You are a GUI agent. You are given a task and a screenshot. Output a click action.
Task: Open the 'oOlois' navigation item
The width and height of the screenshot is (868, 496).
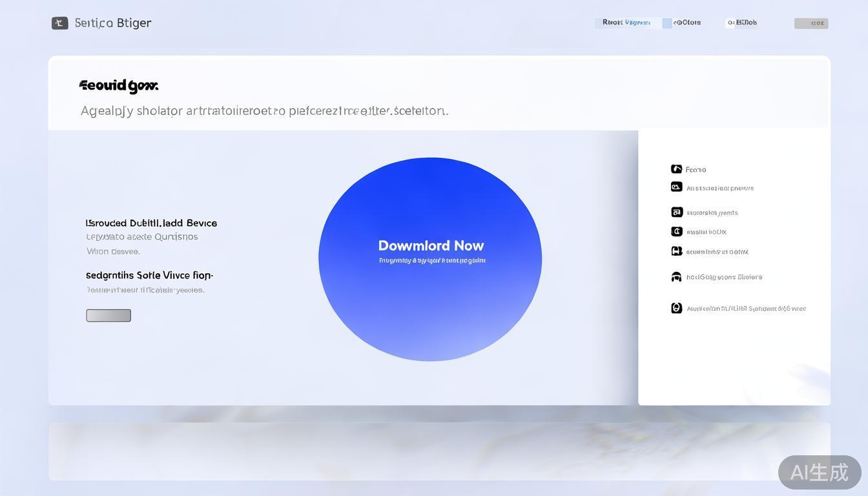[687, 23]
